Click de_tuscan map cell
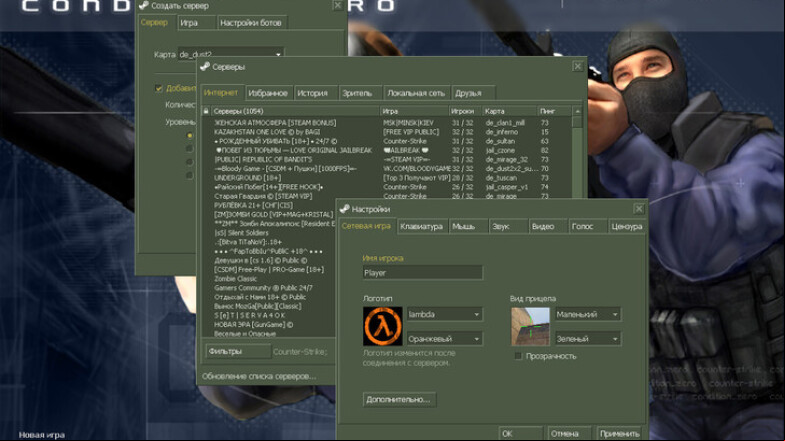The height and width of the screenshot is (441, 785). tap(501, 178)
